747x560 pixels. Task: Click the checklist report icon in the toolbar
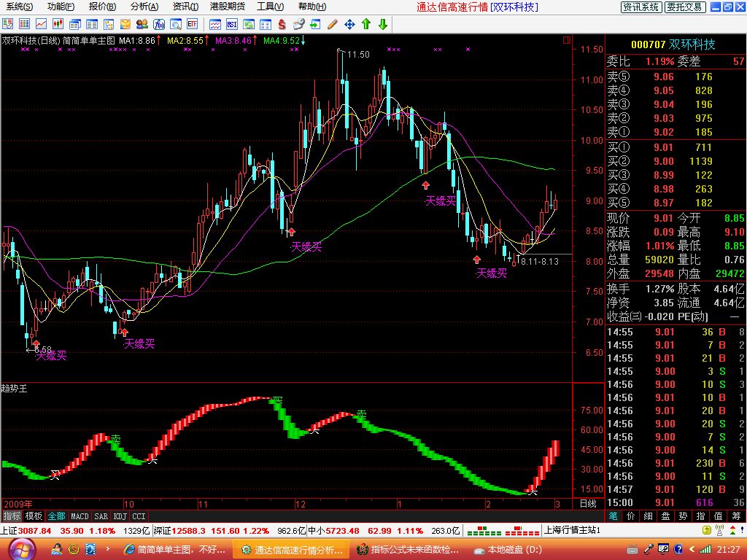click(7, 24)
